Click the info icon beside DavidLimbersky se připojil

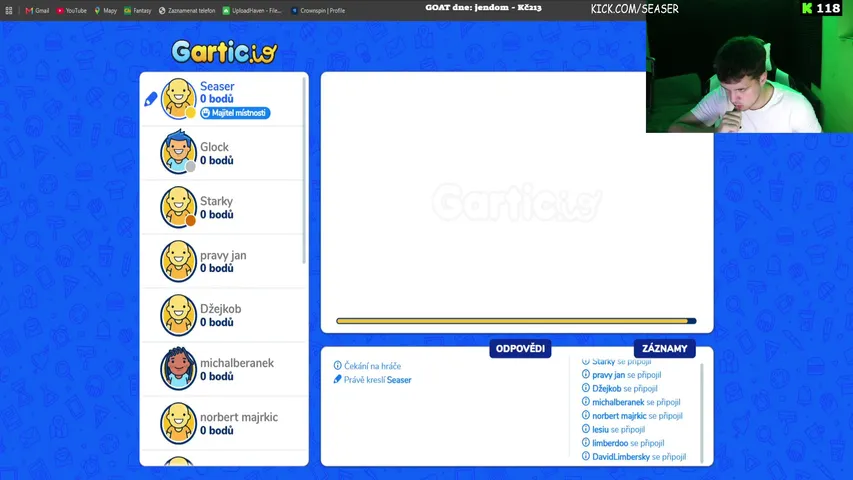pyautogui.click(x=586, y=456)
